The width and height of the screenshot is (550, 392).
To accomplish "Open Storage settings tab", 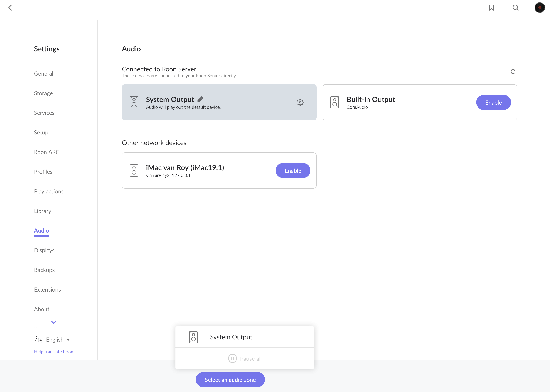I will click(43, 93).
